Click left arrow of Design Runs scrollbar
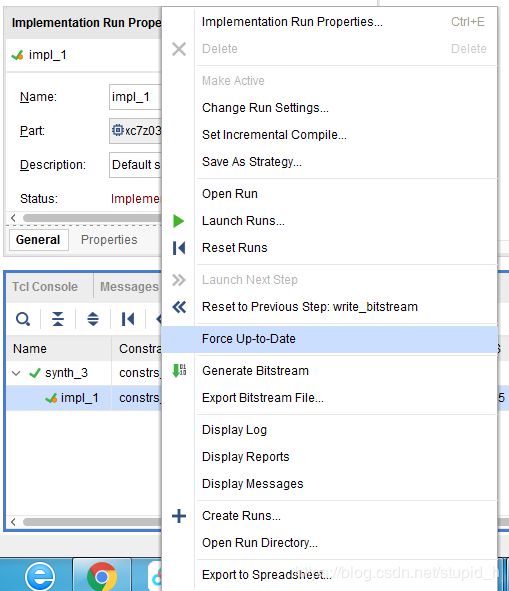Image resolution: width=509 pixels, height=591 pixels. pos(14,522)
